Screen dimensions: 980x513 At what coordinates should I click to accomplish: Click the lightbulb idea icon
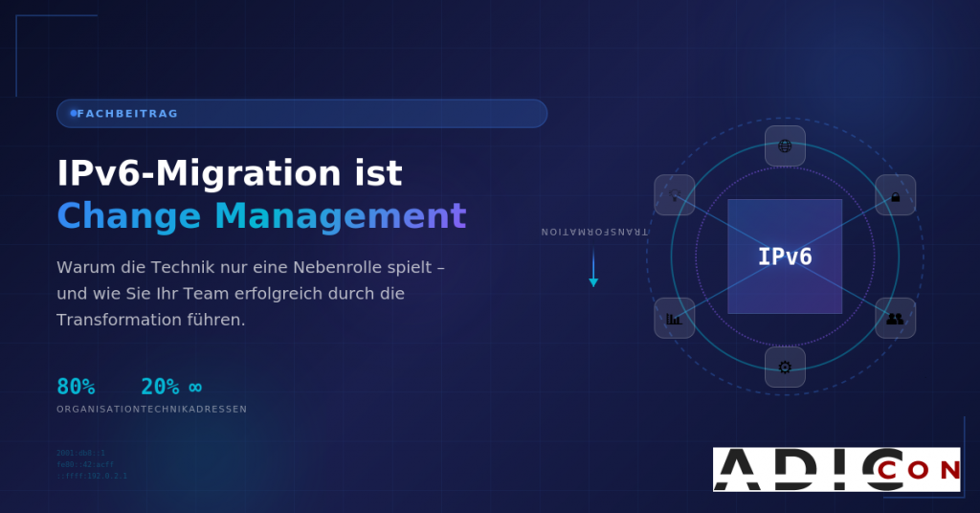click(674, 195)
